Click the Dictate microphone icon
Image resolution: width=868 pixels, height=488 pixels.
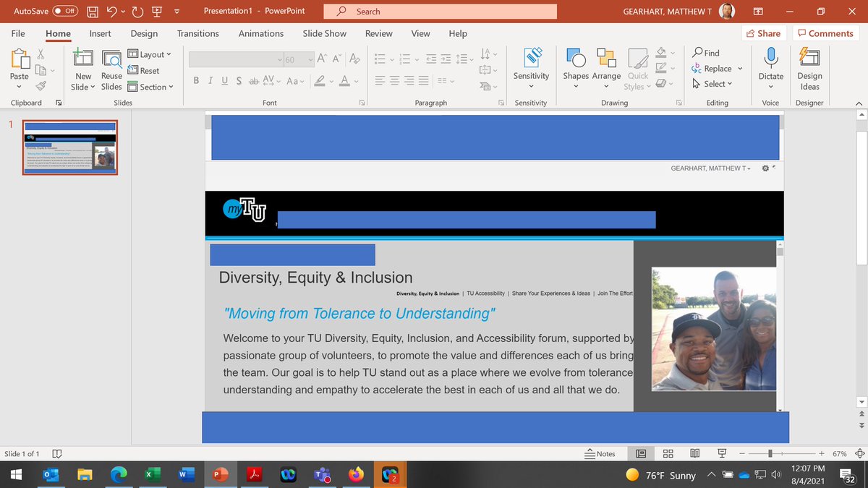click(x=771, y=57)
